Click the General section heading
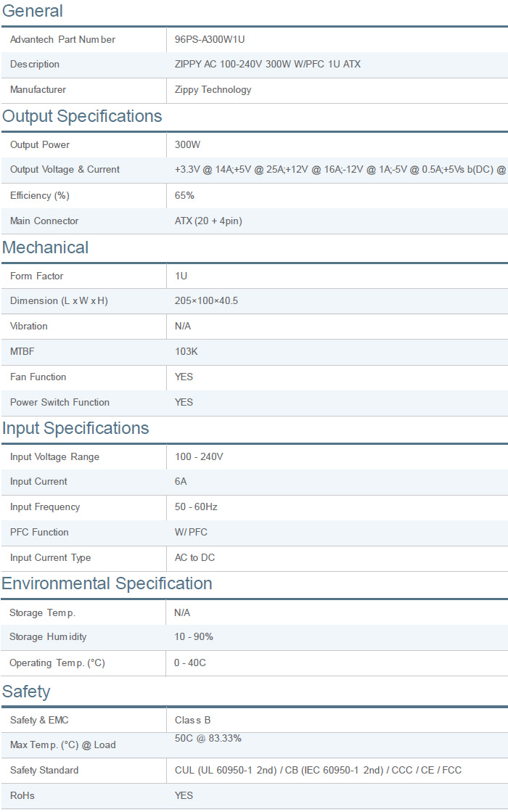Image resolution: width=508 pixels, height=812 pixels. tap(33, 11)
